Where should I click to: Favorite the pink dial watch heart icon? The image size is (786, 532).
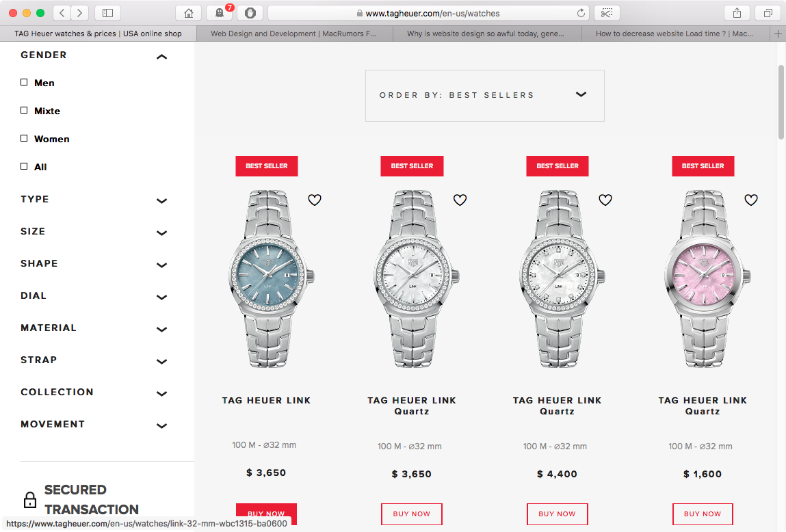[751, 200]
